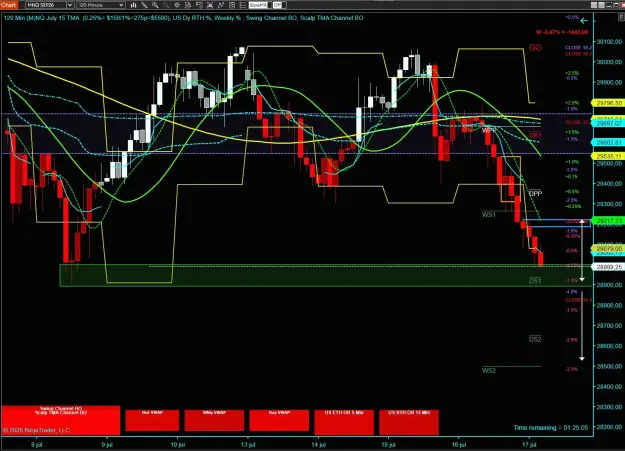This screenshot has height=451, width=625.
Task: Click the chart title indicator text
Action: [x=183, y=18]
